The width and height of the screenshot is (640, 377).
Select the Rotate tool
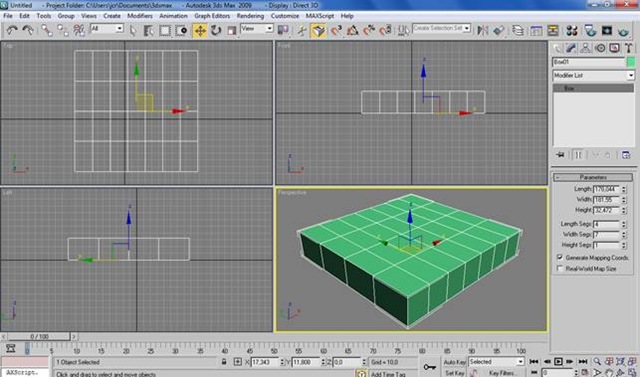(216, 31)
